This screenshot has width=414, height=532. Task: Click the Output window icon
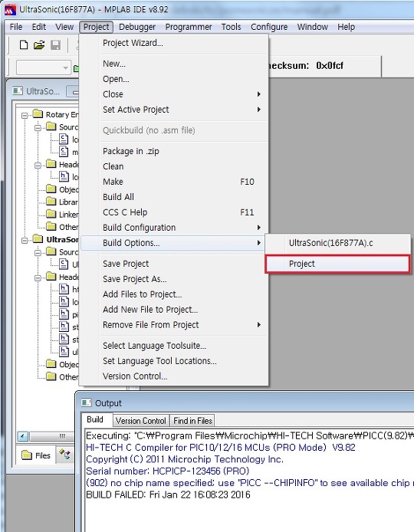pyautogui.click(x=86, y=402)
